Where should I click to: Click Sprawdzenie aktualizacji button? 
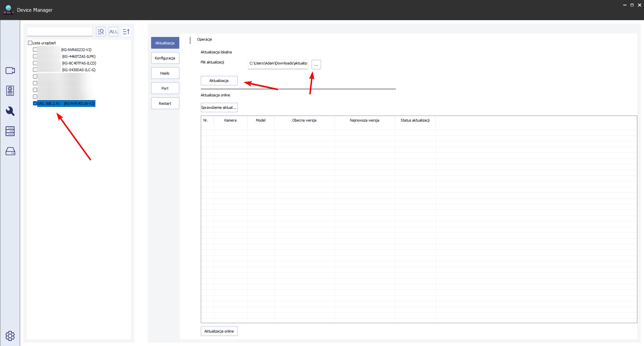(219, 107)
